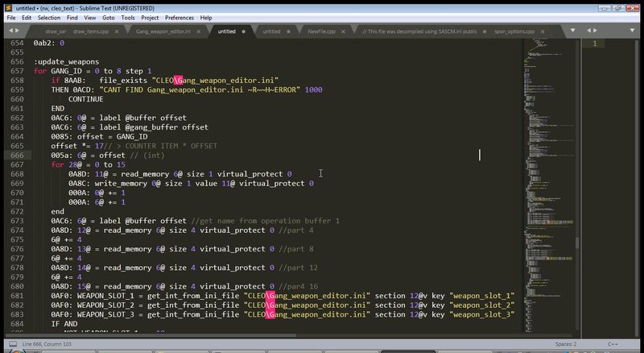This screenshot has width=644, height=353.
Task: Click the 0A8C: write_memory line
Action: click(x=191, y=184)
